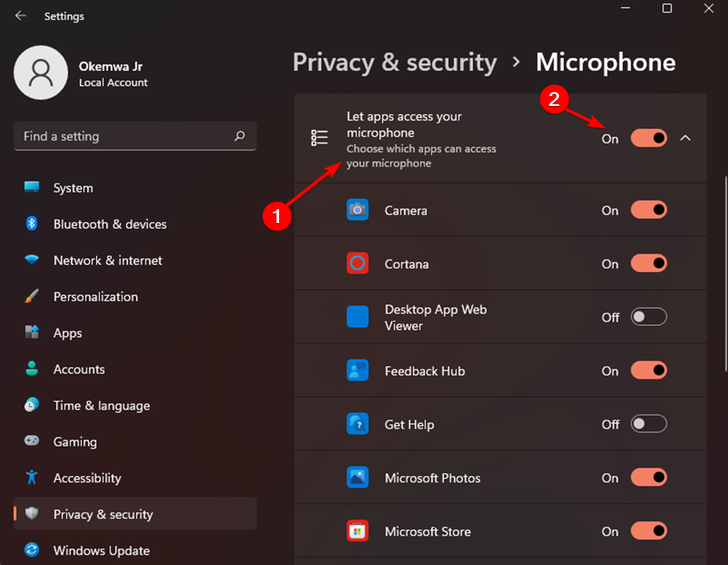Click the Camera app icon
Viewport: 728px width, 565px height.
pos(358,210)
